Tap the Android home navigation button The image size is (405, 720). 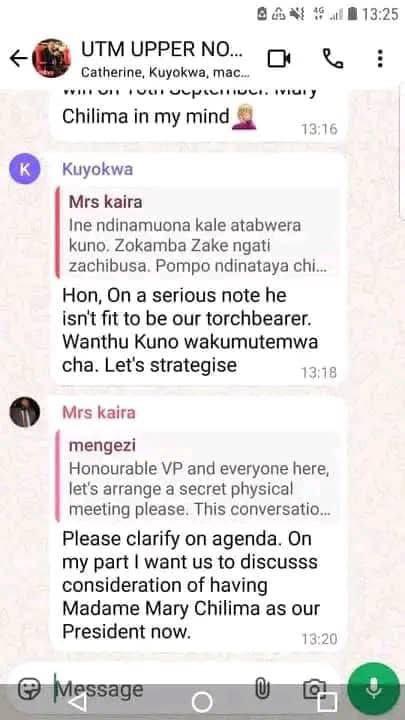point(202,702)
